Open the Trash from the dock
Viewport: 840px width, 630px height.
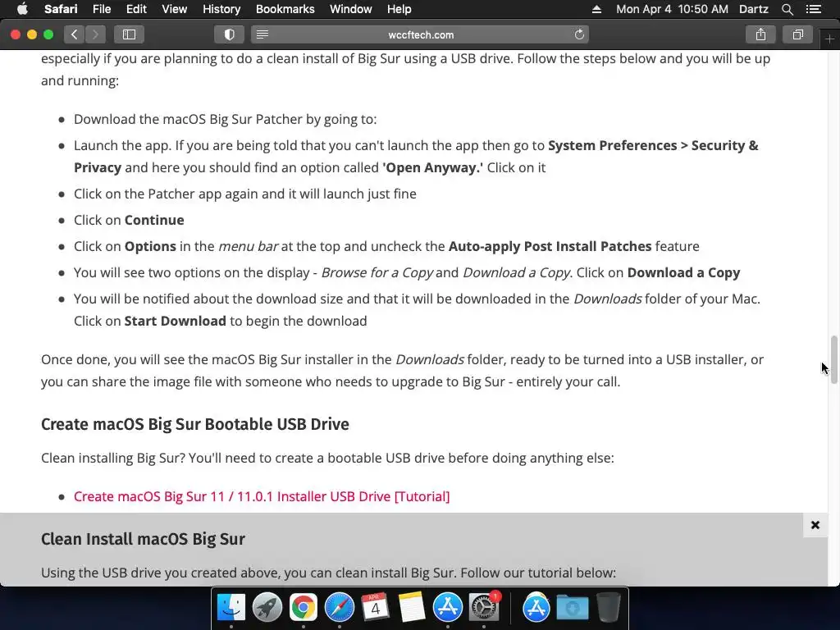(x=609, y=607)
